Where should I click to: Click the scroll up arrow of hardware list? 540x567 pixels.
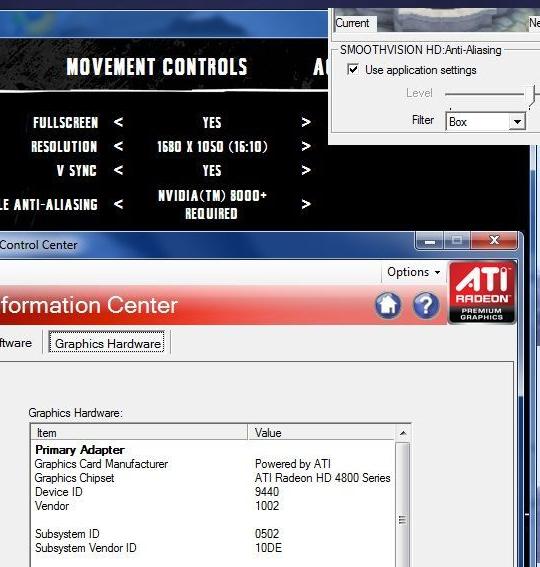click(403, 433)
